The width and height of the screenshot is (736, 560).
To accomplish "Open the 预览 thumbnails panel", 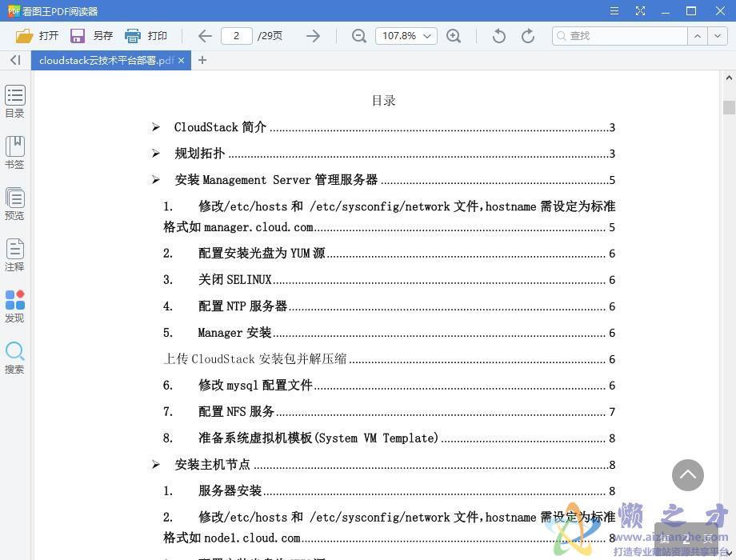I will (x=14, y=204).
